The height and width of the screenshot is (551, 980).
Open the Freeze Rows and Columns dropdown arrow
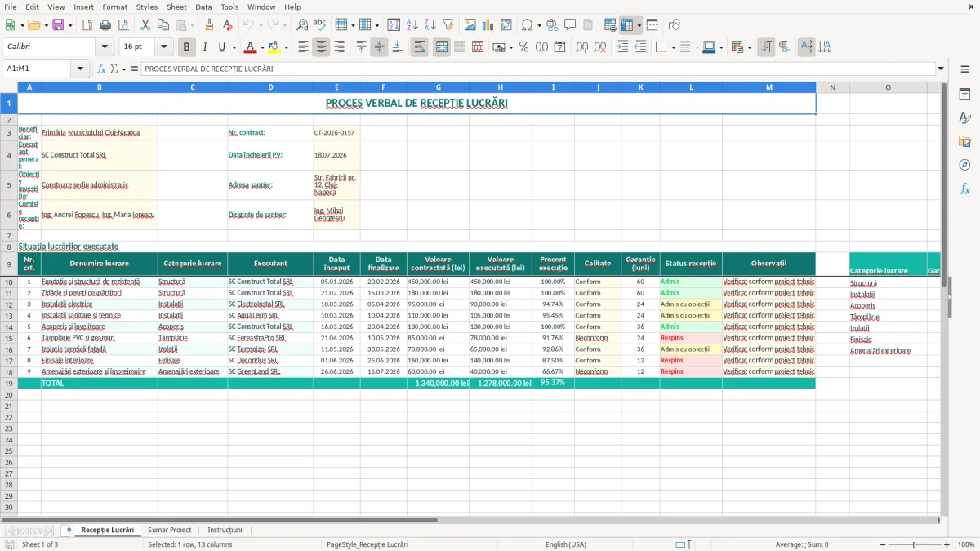coord(639,25)
